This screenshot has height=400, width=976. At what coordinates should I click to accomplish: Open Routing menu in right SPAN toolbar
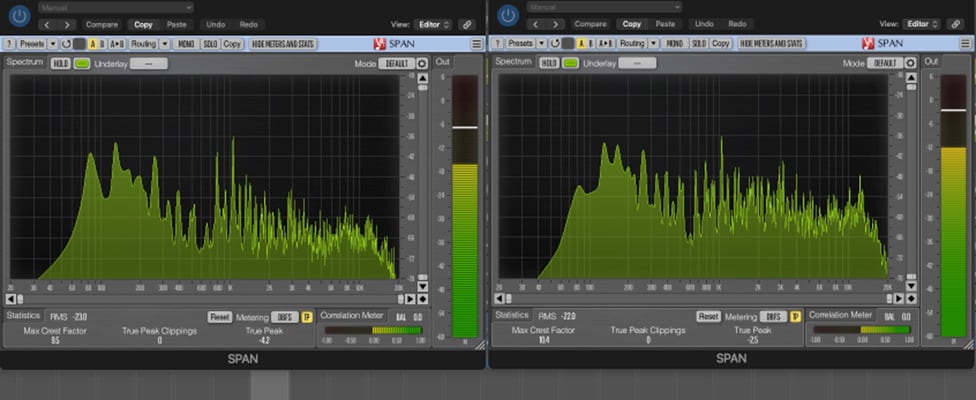(632, 44)
